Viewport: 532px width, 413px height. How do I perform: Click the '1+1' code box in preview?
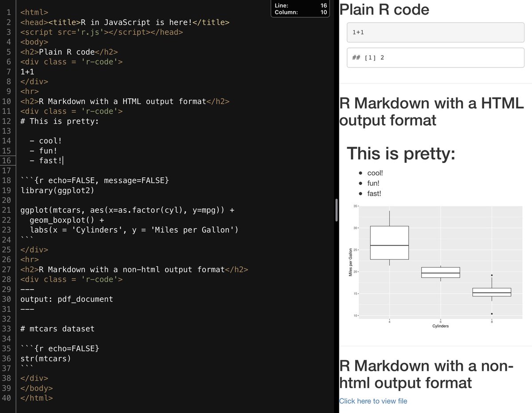click(x=435, y=32)
